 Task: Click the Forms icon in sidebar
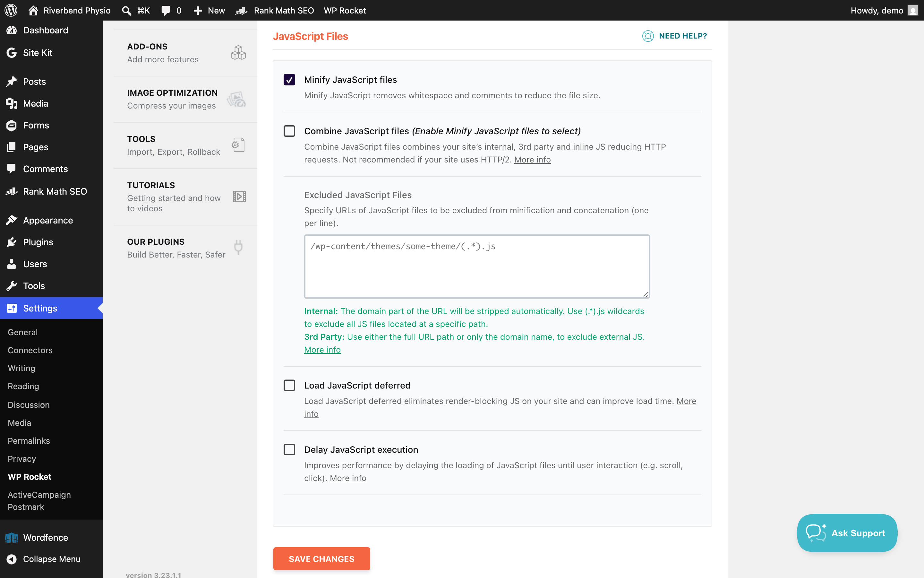(x=12, y=125)
